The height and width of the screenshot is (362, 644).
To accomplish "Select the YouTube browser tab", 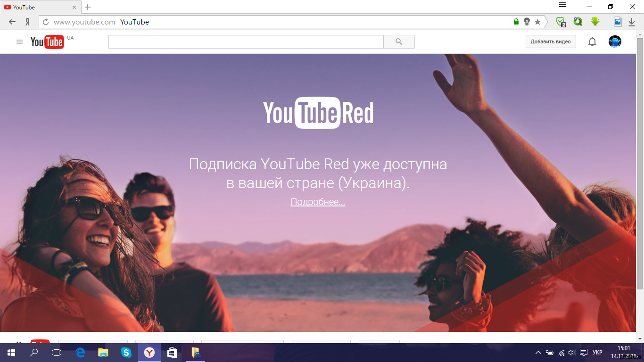I will (x=40, y=7).
